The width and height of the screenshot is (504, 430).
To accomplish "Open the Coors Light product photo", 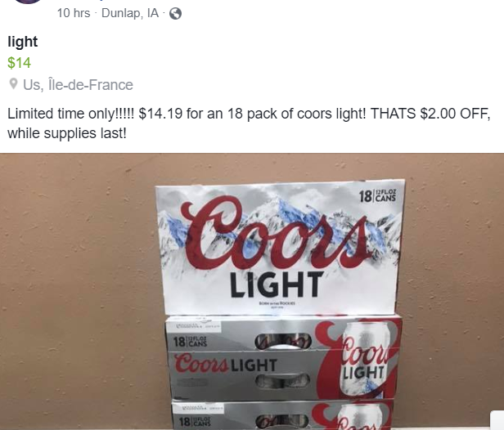I will click(x=252, y=291).
